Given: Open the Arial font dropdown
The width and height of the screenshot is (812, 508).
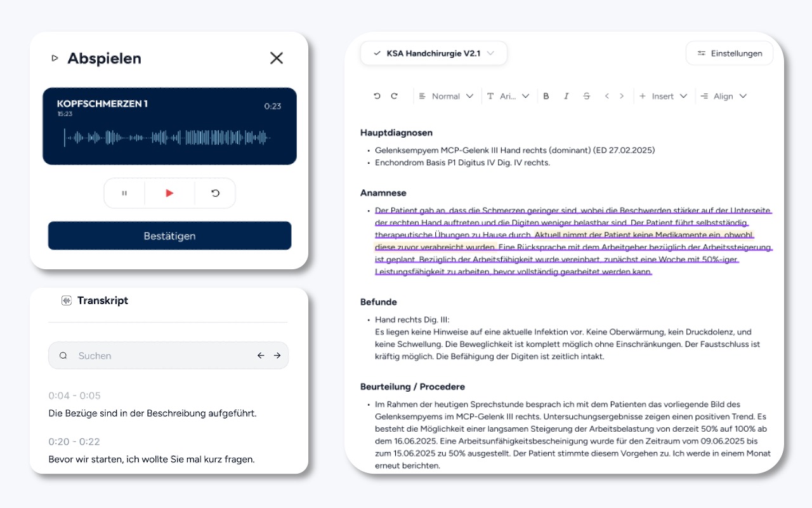Looking at the screenshot, I should point(507,95).
